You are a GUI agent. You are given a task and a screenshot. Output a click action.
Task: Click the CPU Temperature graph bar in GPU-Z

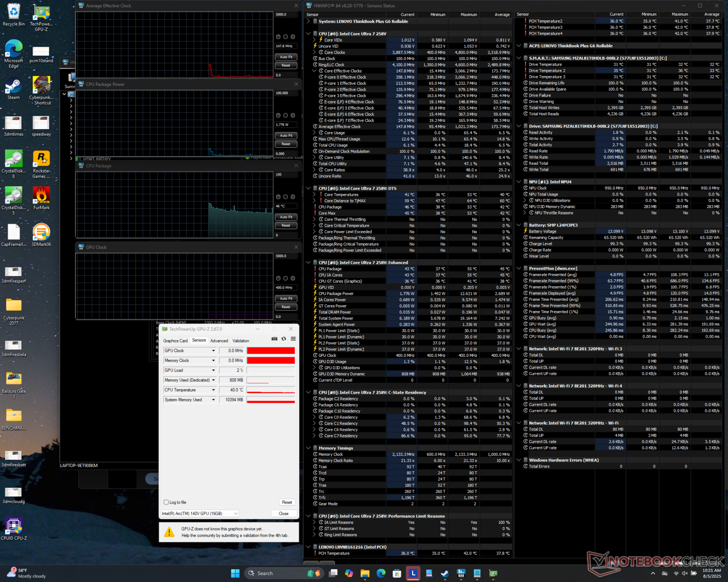pos(271,390)
